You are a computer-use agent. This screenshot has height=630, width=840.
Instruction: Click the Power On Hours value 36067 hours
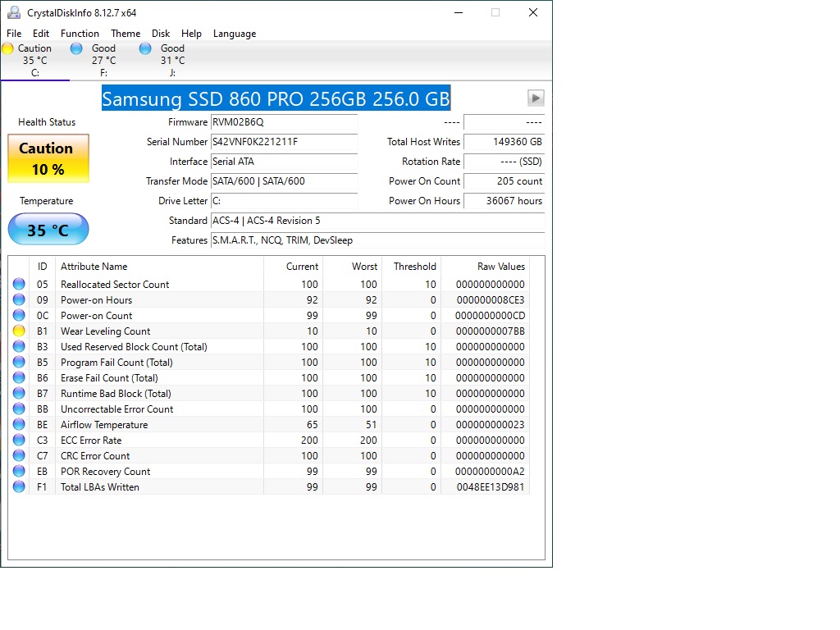point(504,201)
